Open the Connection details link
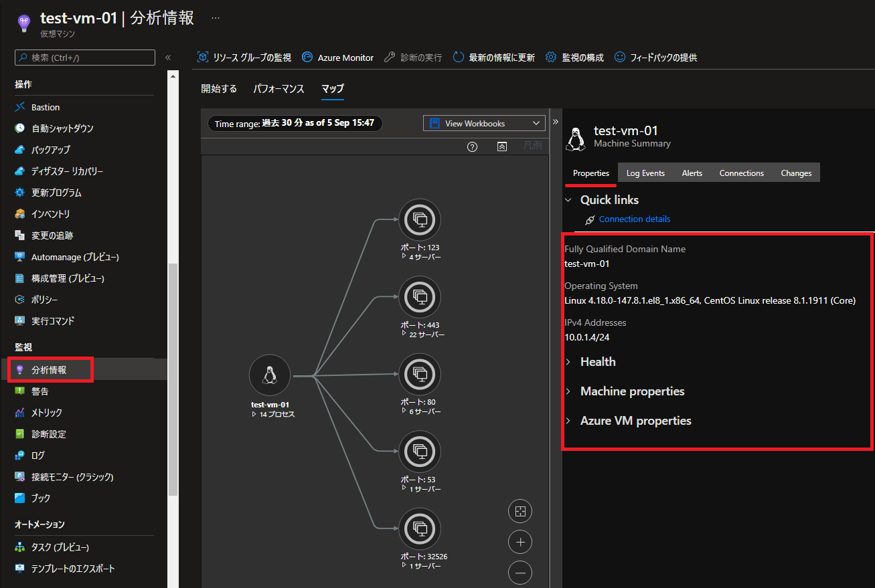875x588 pixels. pos(634,219)
